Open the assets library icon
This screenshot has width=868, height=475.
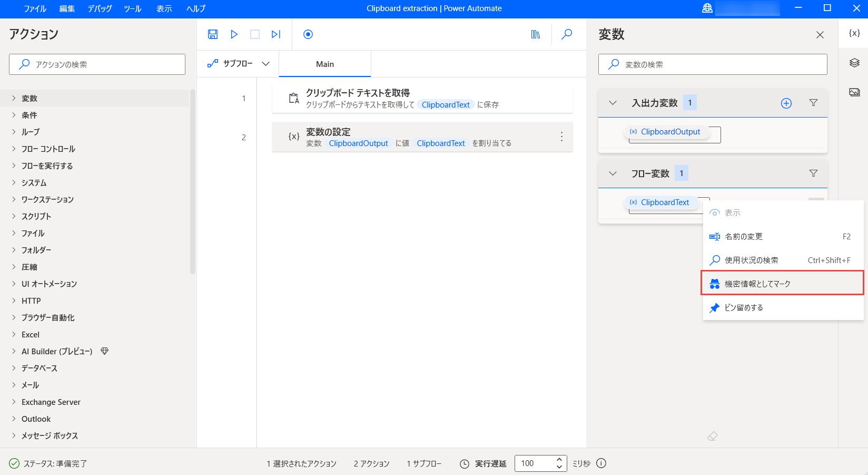click(536, 34)
